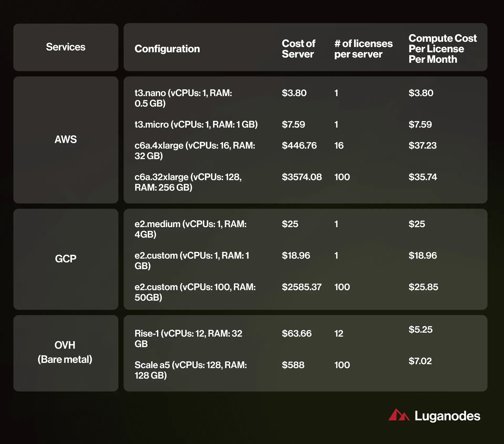The image size is (504, 444).
Task: Click the Luganodes mountain logo icon
Action: 399,415
